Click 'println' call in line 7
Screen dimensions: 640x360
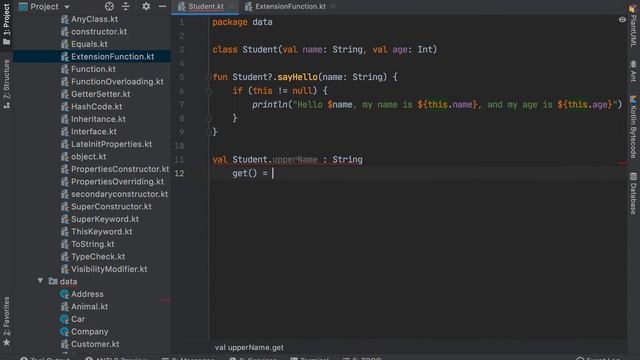(270, 105)
